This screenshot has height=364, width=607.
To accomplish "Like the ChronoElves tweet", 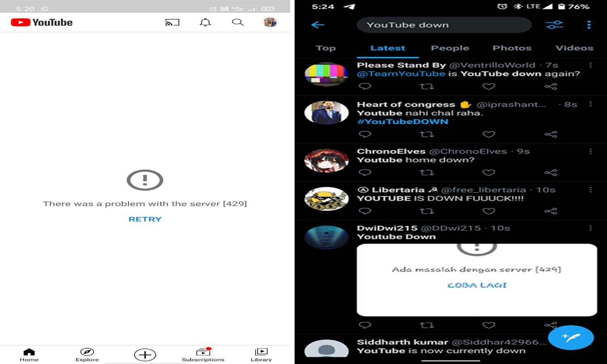I will click(489, 172).
